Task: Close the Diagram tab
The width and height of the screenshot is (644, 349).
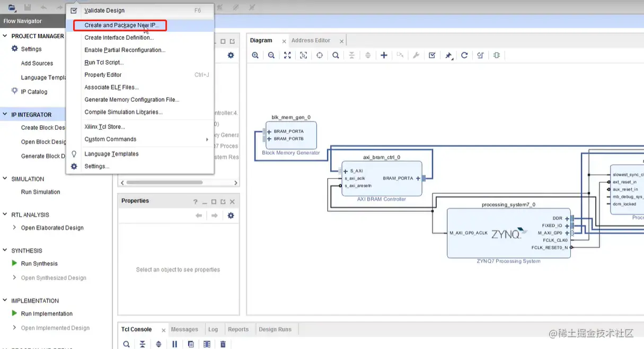Action: [x=284, y=41]
